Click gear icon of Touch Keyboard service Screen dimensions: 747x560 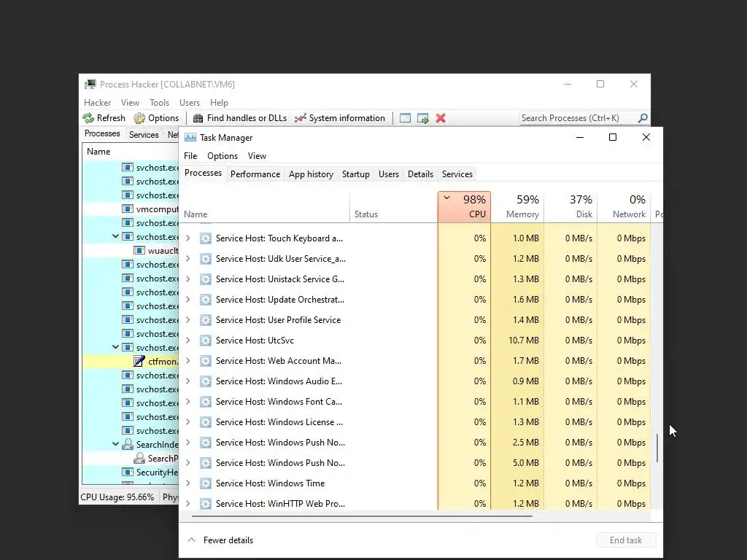pyautogui.click(x=205, y=238)
